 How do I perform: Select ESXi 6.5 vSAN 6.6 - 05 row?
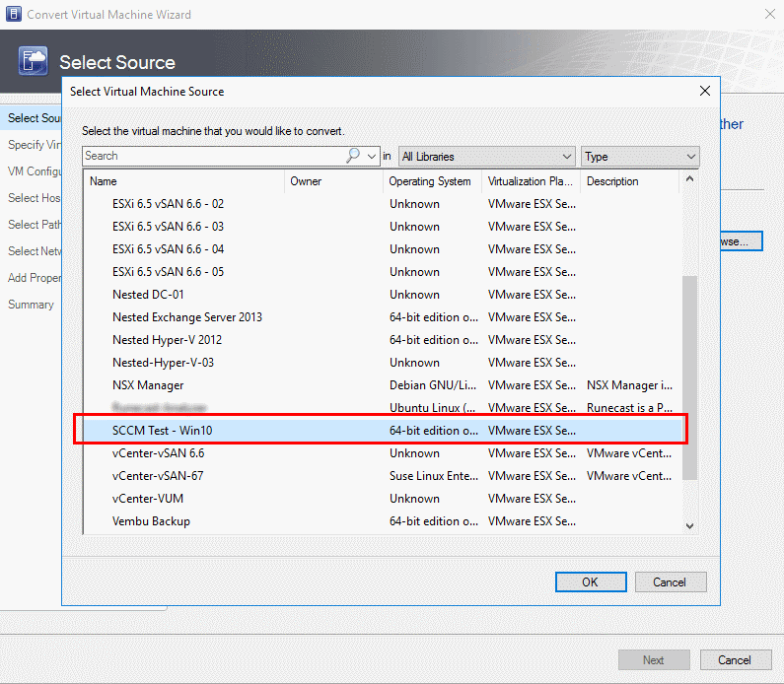[x=383, y=272]
